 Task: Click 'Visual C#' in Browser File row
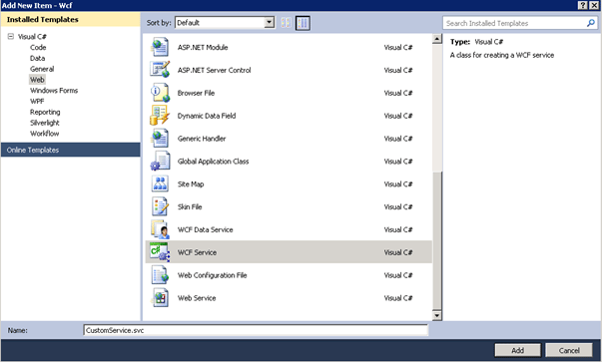pos(398,93)
